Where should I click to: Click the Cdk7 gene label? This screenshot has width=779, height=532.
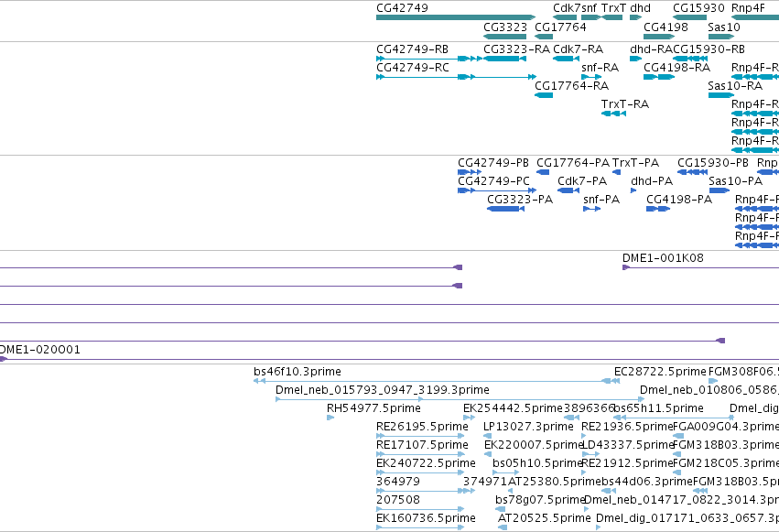tap(567, 8)
